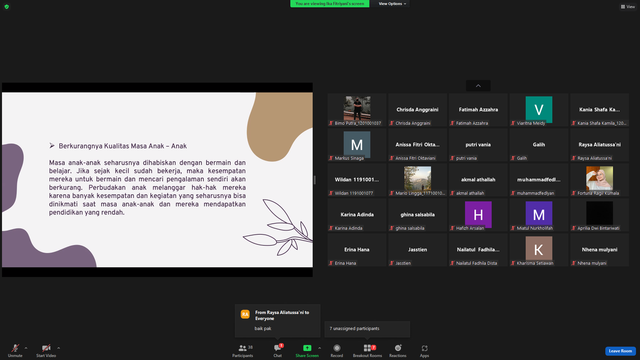The image size is (640, 360).
Task: Select Viantna Meidy's V avatar tile
Action: click(x=539, y=110)
